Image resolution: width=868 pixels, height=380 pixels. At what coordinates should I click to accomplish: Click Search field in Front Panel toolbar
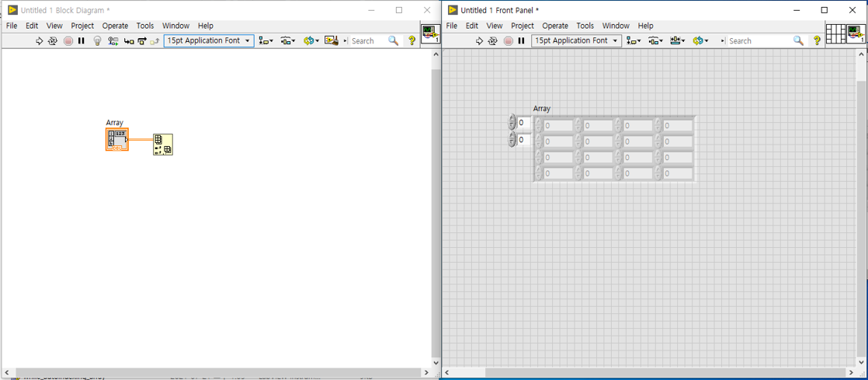click(x=760, y=41)
